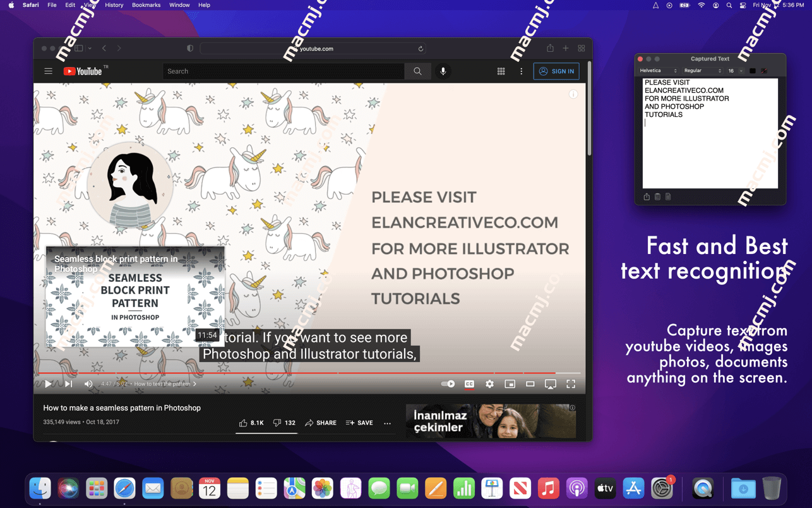Skip to the next video
This screenshot has height=508, width=812.
[68, 384]
